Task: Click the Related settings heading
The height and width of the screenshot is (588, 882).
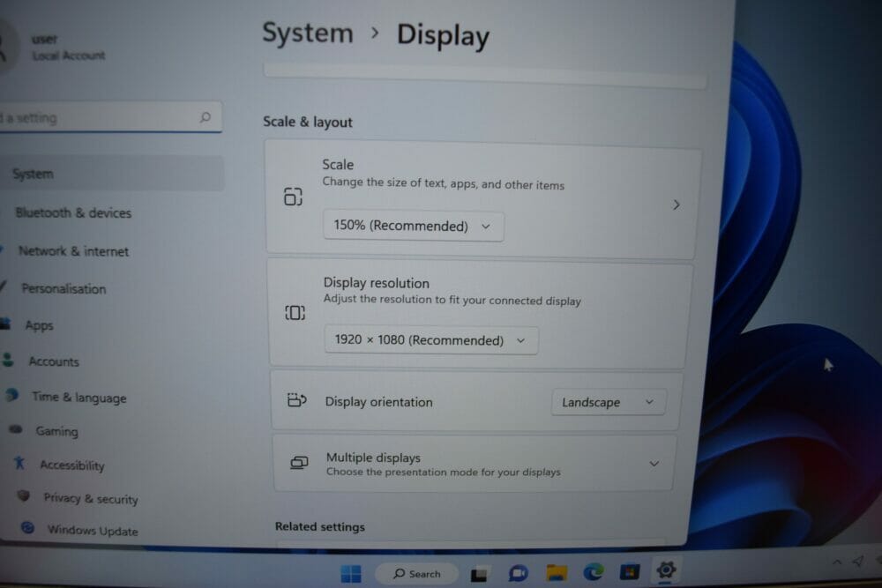Action: pos(320,526)
